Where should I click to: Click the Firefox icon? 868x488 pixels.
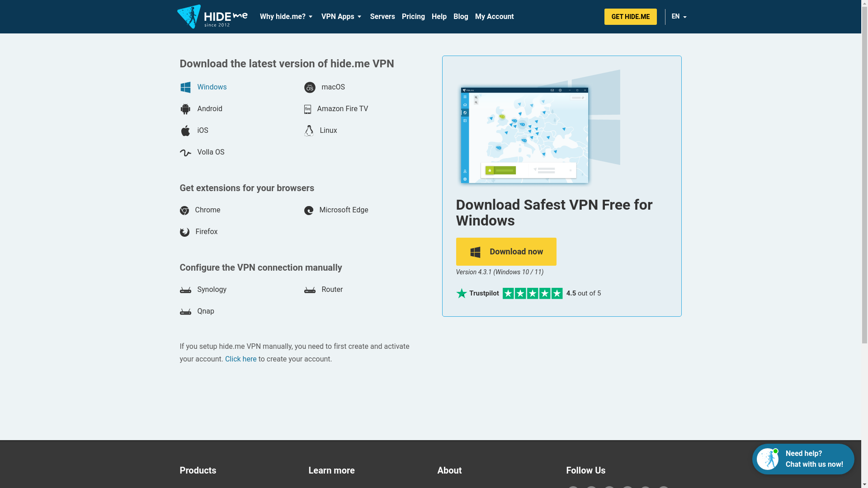coord(184,232)
